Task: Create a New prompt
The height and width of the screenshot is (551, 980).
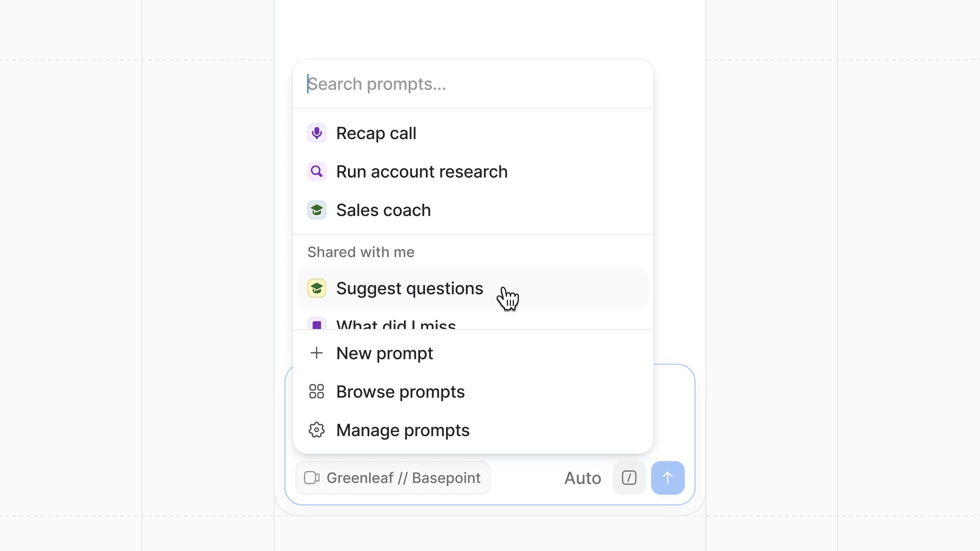Action: pos(384,354)
